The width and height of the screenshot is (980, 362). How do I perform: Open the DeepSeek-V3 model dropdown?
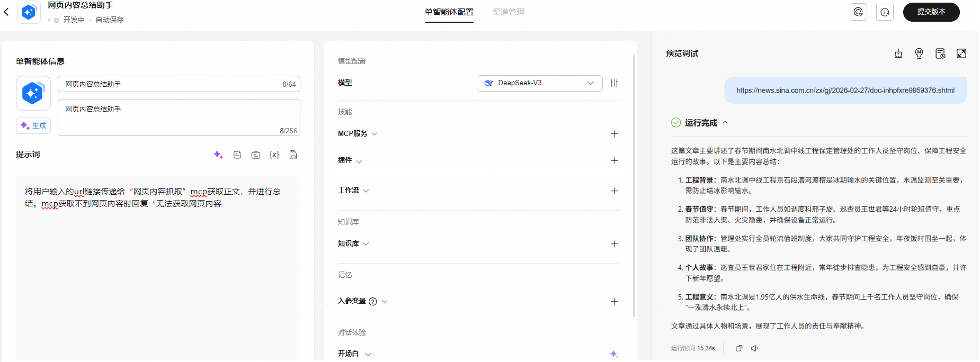point(539,83)
